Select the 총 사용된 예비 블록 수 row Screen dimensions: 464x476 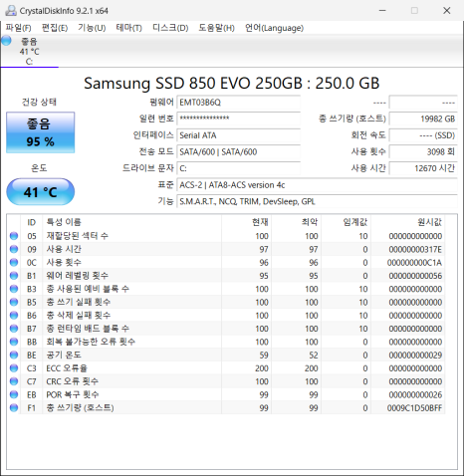tap(226, 289)
